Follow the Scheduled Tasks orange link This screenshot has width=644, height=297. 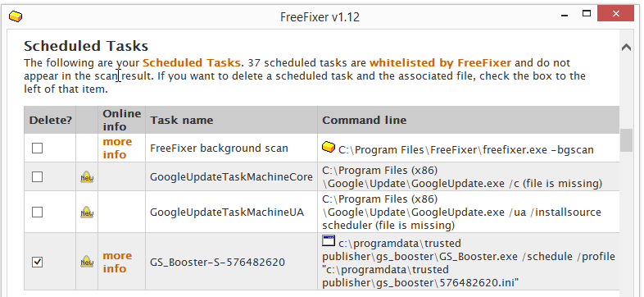point(192,63)
